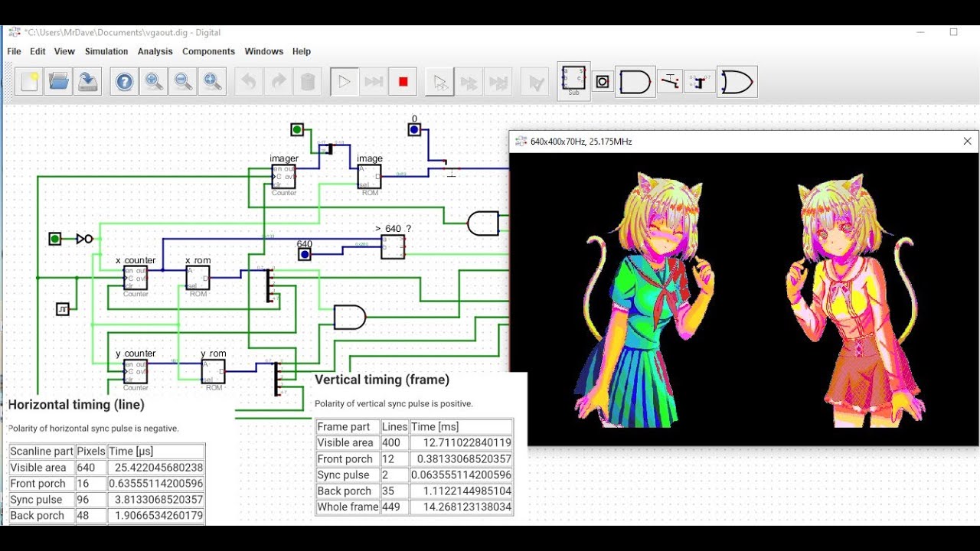Open the File menu
The height and width of the screenshot is (551, 980).
14,51
